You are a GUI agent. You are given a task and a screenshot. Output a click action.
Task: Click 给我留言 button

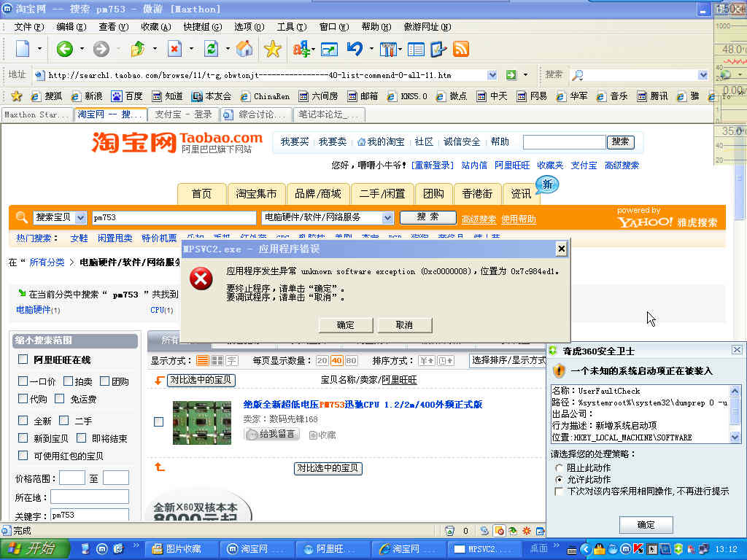click(272, 435)
